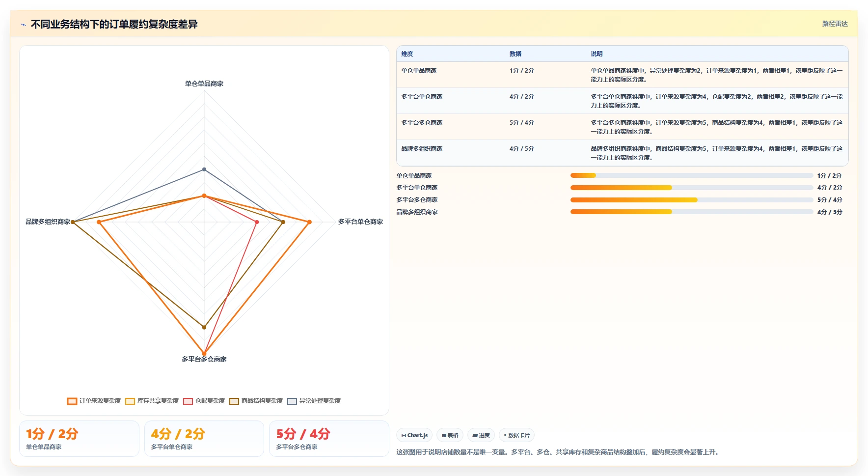Screen dimensions: 868x476
Task: Click the card title 不同业务结构下的订单履约复杂度差异
Action: pos(114,24)
